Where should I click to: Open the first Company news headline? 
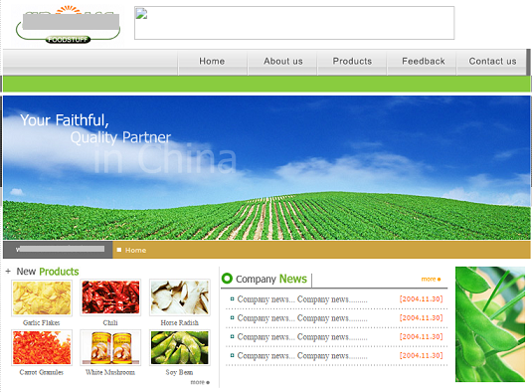(x=302, y=299)
